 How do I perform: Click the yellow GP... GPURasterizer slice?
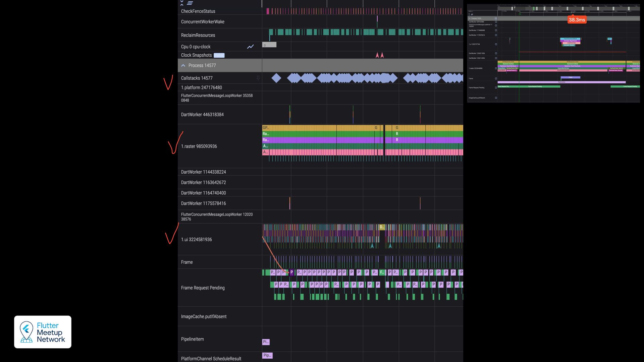(266, 128)
